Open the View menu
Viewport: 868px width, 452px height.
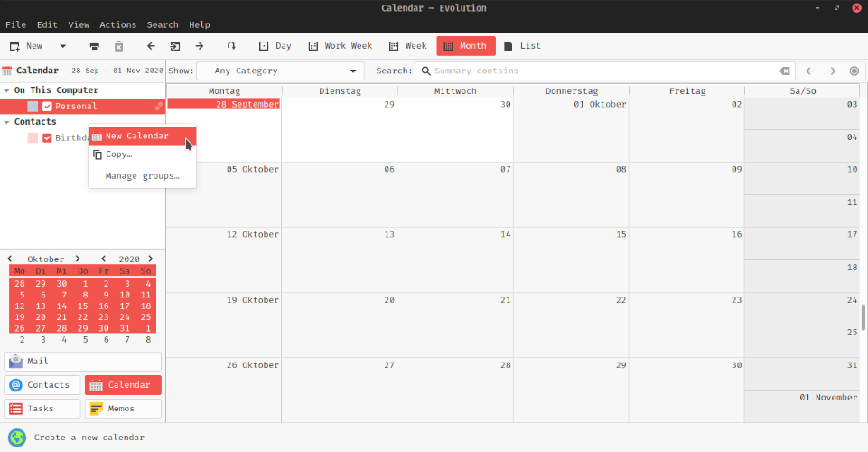coord(79,25)
